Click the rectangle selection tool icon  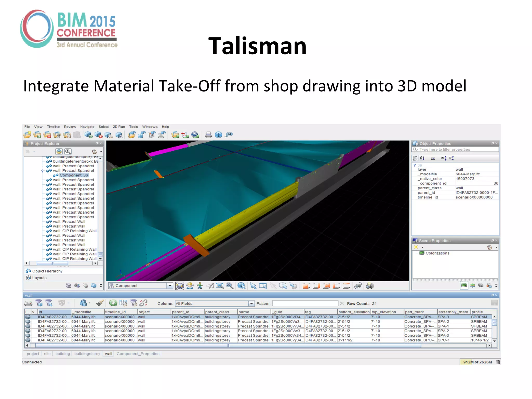pos(263,286)
